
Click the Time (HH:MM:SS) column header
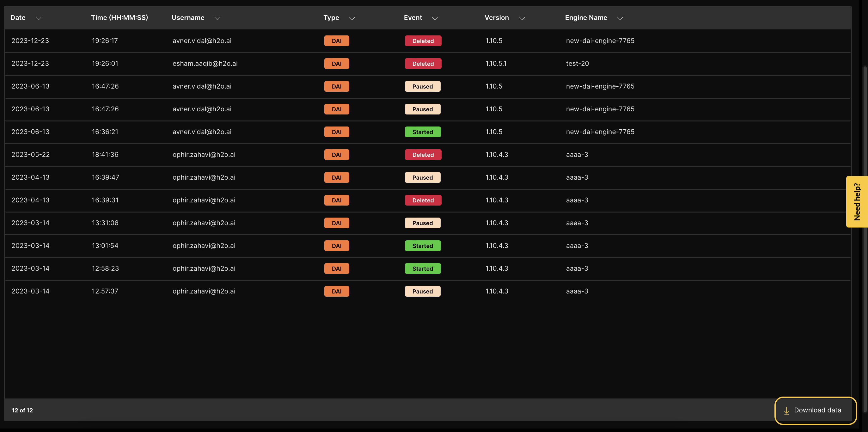click(119, 18)
